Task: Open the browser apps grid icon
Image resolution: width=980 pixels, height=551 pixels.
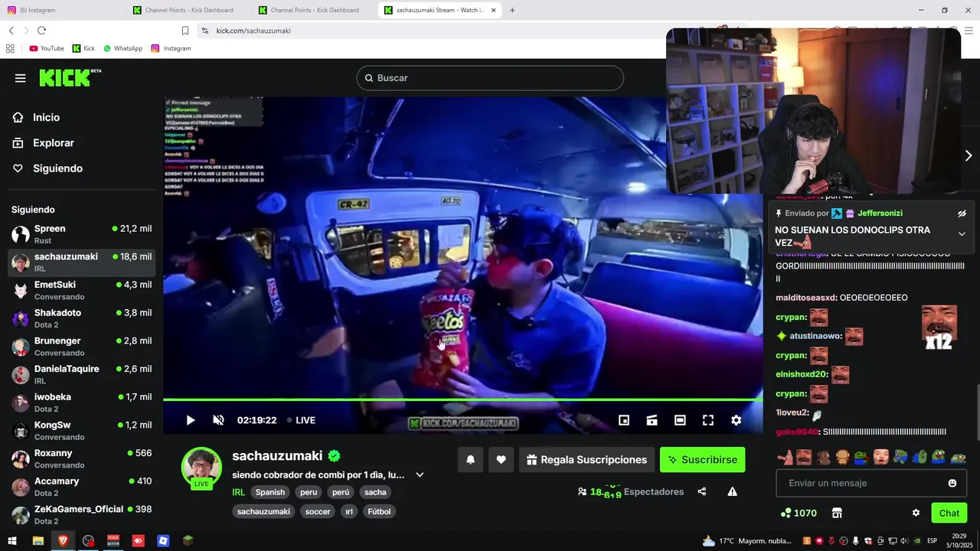Action: [x=10, y=48]
